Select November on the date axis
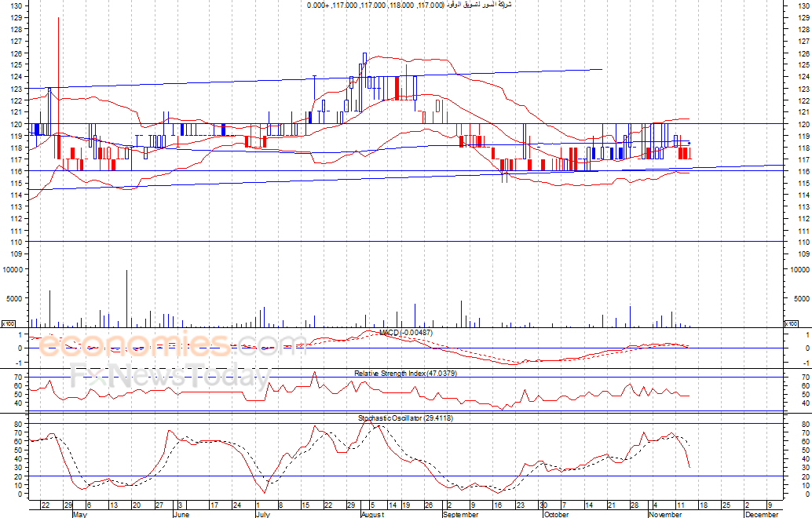812x518 pixels. 663,514
